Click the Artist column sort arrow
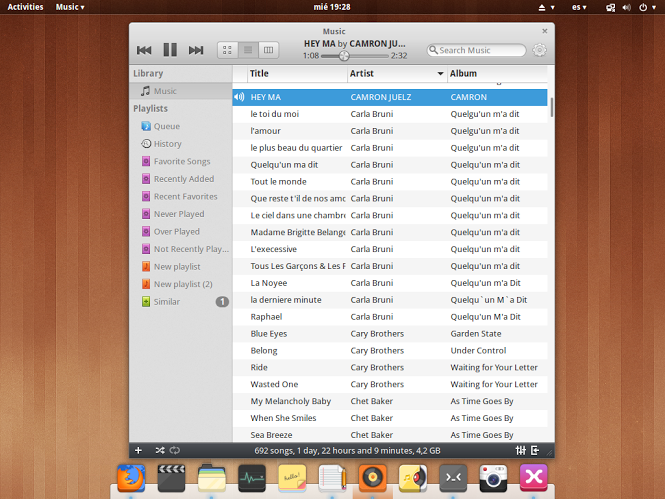The width and height of the screenshot is (665, 499). pyautogui.click(x=441, y=74)
